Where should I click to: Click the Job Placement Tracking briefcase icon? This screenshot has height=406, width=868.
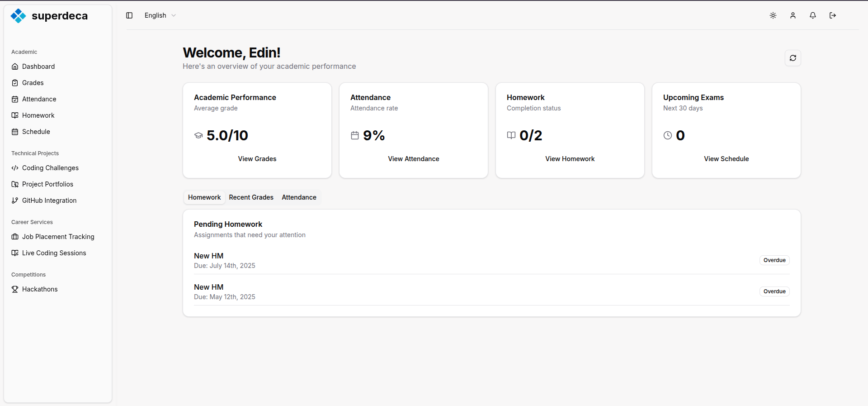(15, 237)
